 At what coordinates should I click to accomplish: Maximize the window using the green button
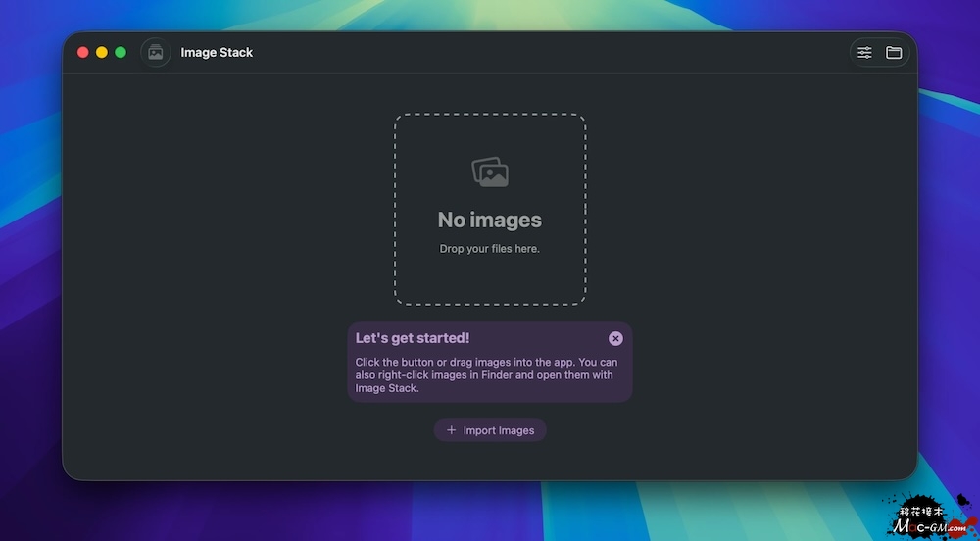pyautogui.click(x=121, y=53)
